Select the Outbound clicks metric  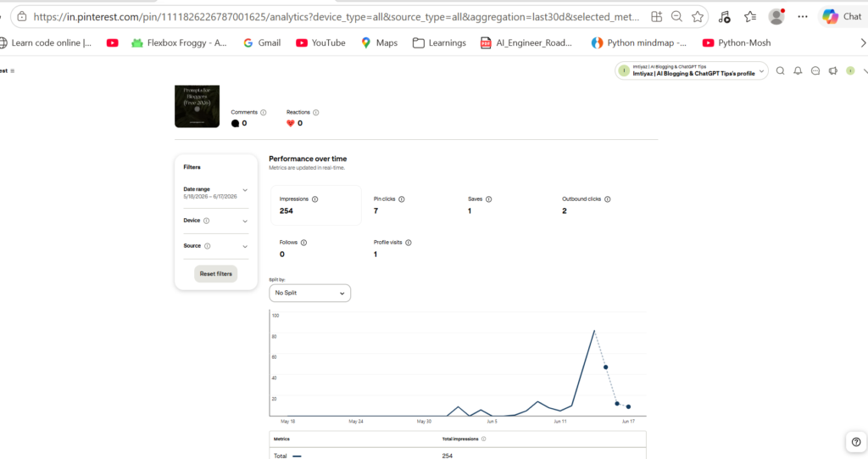pyautogui.click(x=587, y=205)
